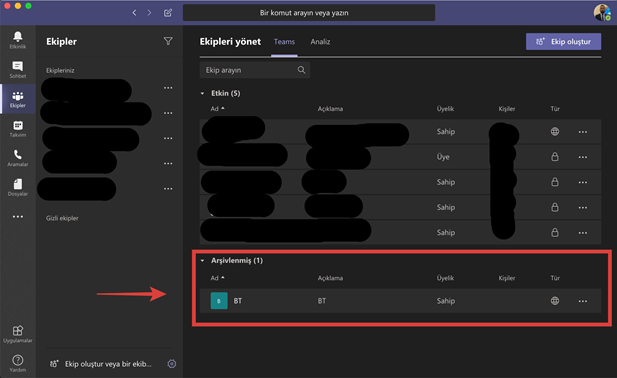Click the Üye membership cell
This screenshot has width=617, height=378.
coord(443,157)
